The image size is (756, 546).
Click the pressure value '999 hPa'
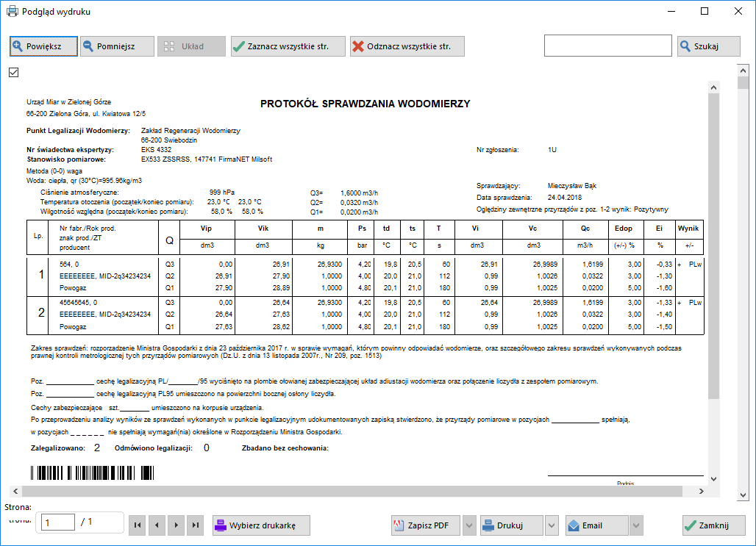click(x=222, y=193)
